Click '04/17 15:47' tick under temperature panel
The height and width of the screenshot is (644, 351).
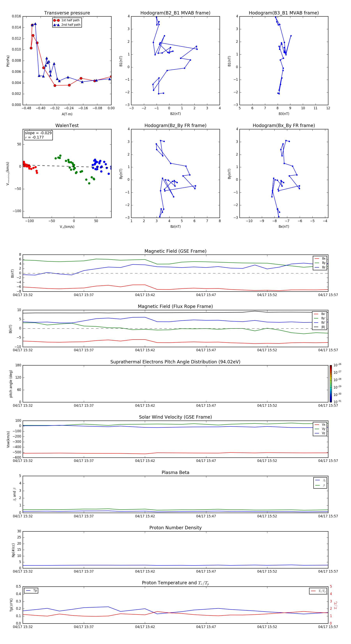point(206,627)
